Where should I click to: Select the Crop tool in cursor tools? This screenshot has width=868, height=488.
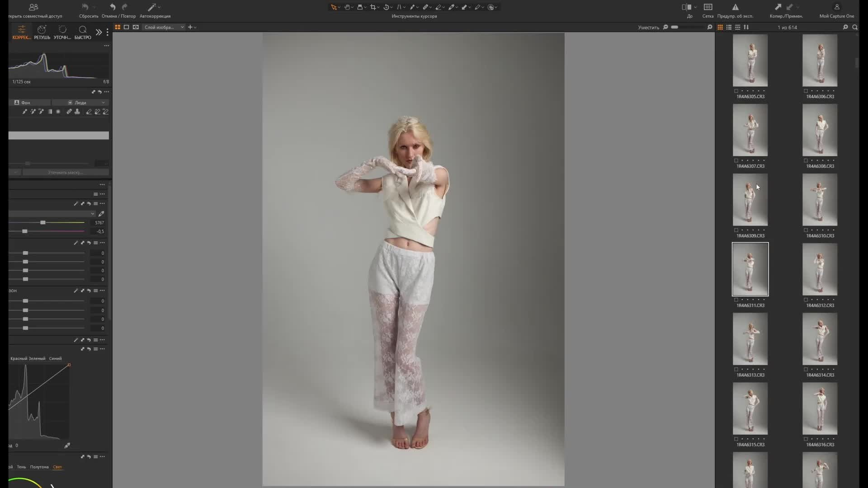tap(373, 7)
